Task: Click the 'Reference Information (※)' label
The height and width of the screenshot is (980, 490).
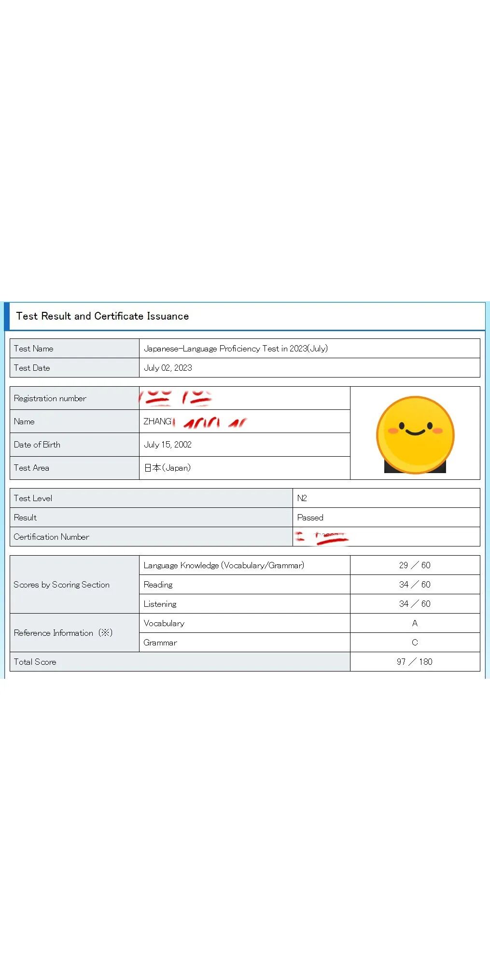Action: (x=63, y=633)
